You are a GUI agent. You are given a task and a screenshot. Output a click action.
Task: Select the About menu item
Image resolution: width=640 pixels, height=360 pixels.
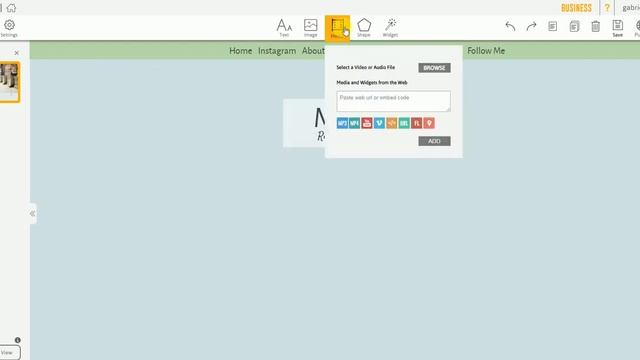313,51
